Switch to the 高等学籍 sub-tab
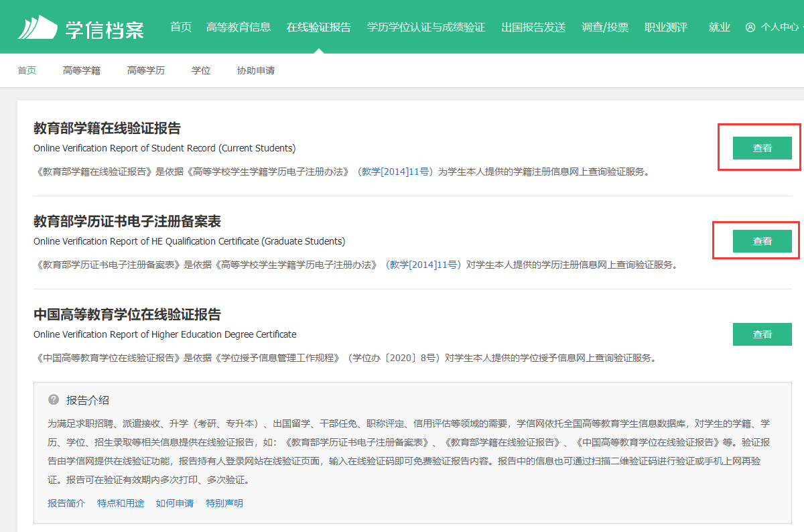Viewport: 804px width, 532px height. tap(82, 70)
